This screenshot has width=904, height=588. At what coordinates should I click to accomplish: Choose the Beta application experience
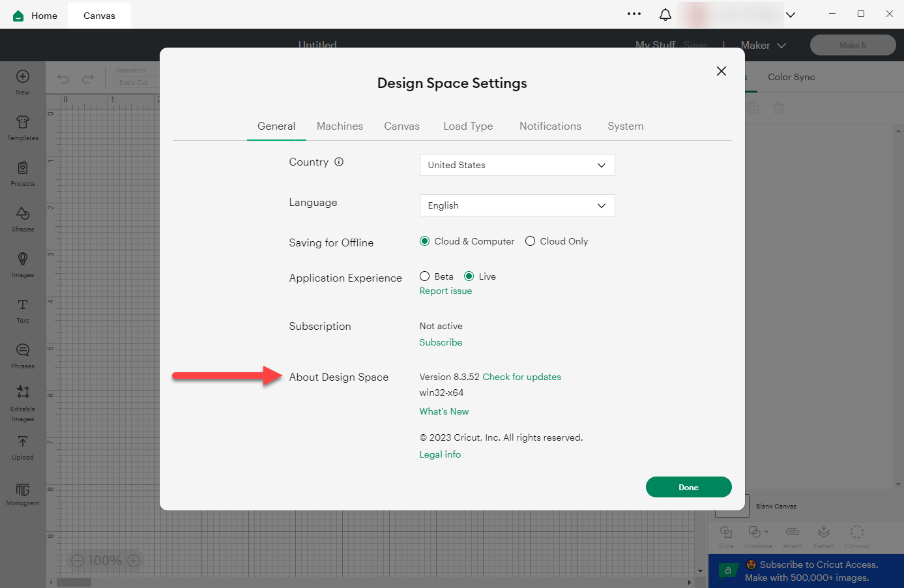coord(425,276)
